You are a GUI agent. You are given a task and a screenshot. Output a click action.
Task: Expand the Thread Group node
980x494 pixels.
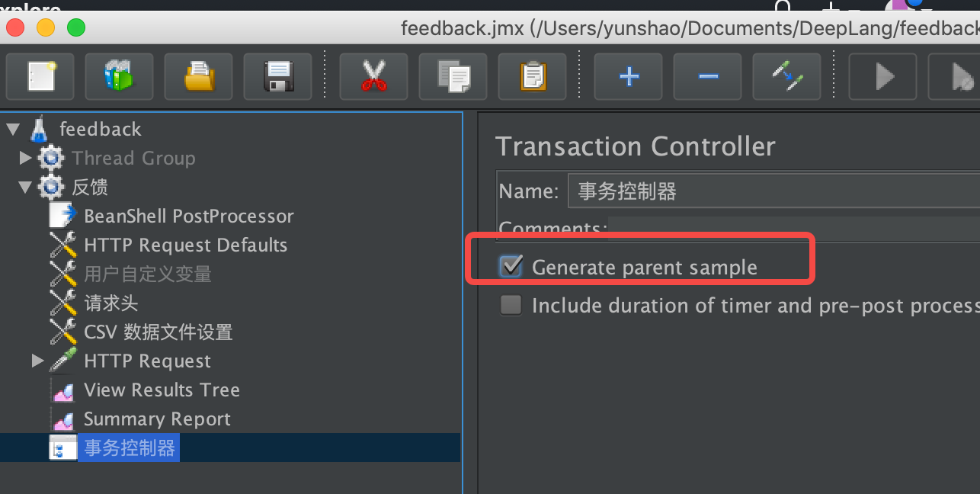click(x=25, y=158)
